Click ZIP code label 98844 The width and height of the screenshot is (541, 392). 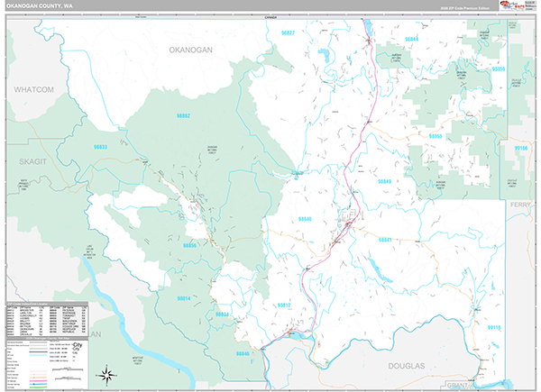(x=411, y=40)
